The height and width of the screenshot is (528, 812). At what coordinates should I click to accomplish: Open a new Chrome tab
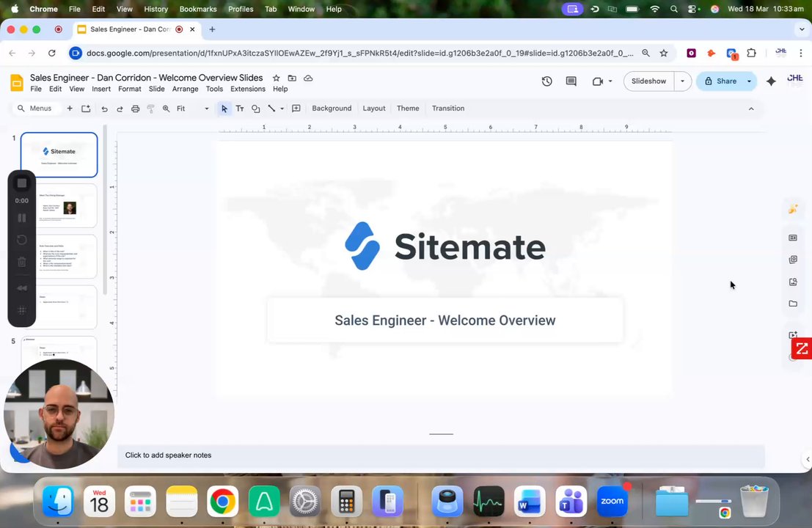tap(212, 29)
